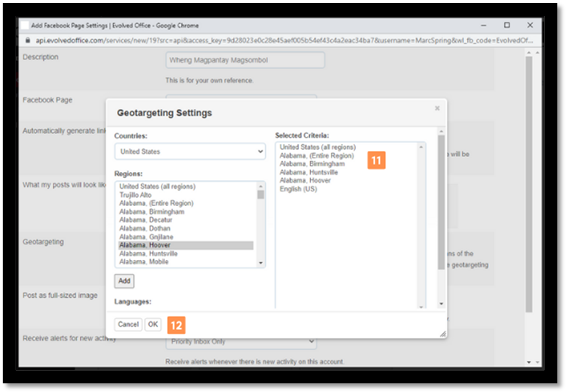Viewport: 566px width, 392px height.
Task: Click Regions list scroll-down arrow
Action: point(260,263)
